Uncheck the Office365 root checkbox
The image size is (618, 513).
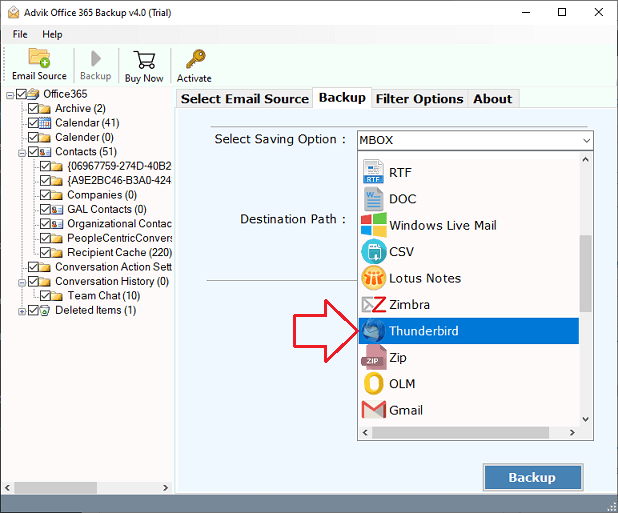tap(21, 94)
